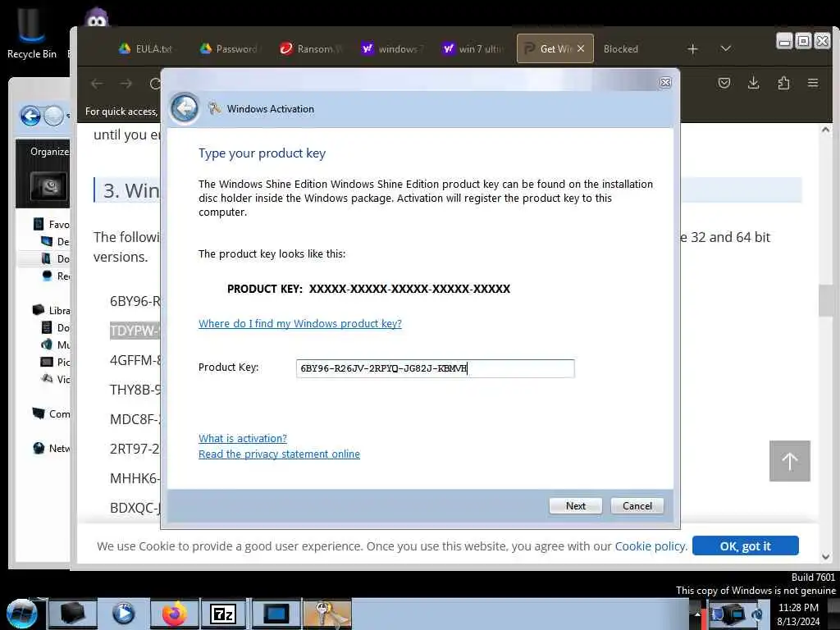The height and width of the screenshot is (630, 840).
Task: Open 'Read the privacy statement online' link
Action: (279, 454)
